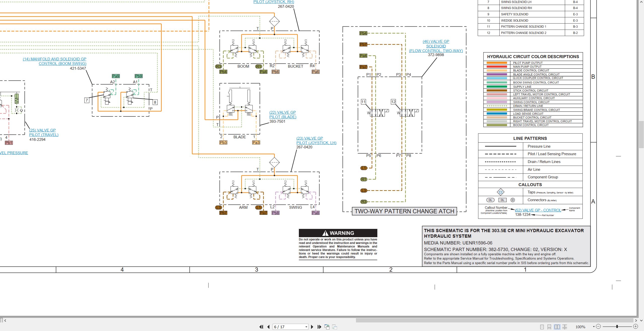The image size is (644, 331).
Task: Click the Taps callout diamond symbol
Action: click(x=501, y=192)
